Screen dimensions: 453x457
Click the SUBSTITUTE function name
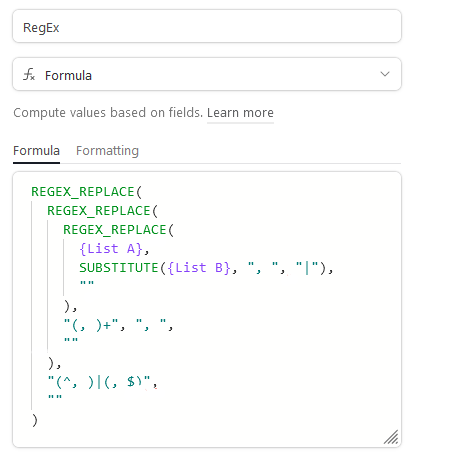(x=119, y=268)
